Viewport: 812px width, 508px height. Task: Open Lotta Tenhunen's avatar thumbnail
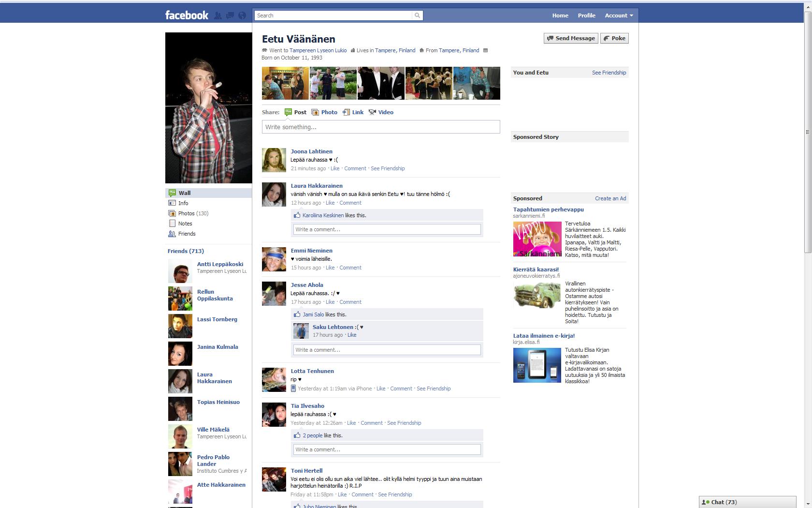[274, 380]
